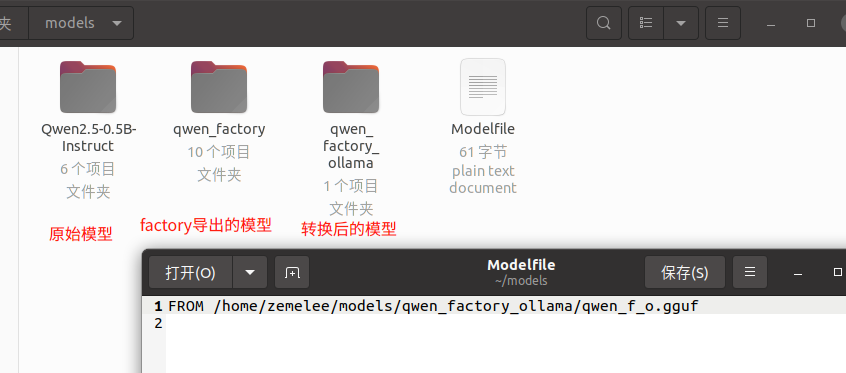Click the Modelfile file name label
The image size is (846, 373).
pyautogui.click(x=483, y=129)
